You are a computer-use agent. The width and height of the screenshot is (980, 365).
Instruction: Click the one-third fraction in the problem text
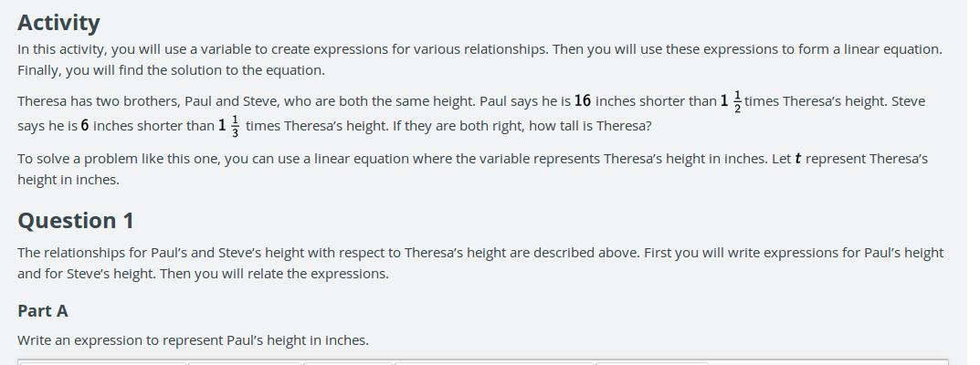tap(235, 125)
